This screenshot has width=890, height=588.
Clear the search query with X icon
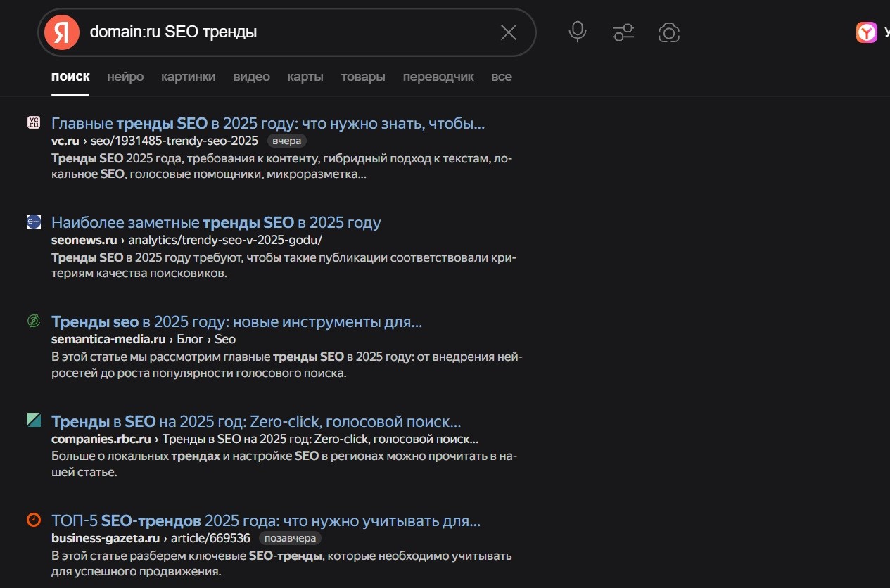click(508, 32)
